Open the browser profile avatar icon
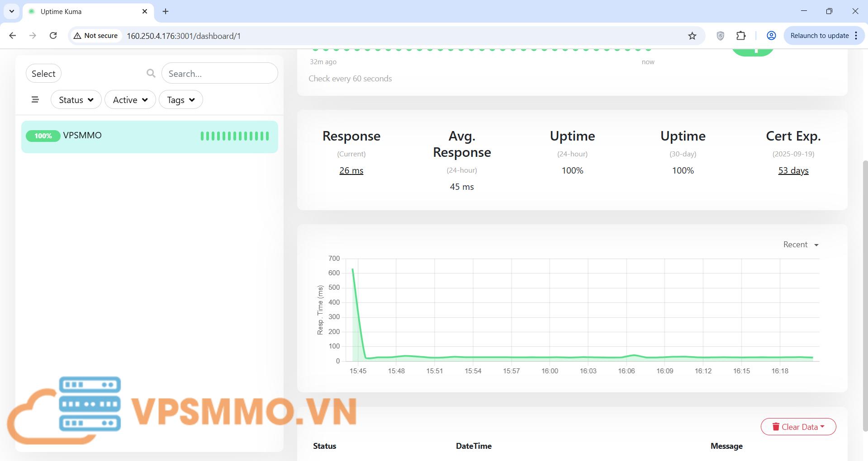868x461 pixels. click(x=771, y=36)
